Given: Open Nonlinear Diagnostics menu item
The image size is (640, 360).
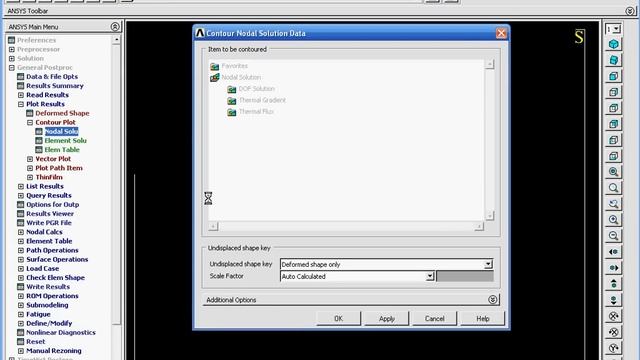Looking at the screenshot, I should [60, 333].
